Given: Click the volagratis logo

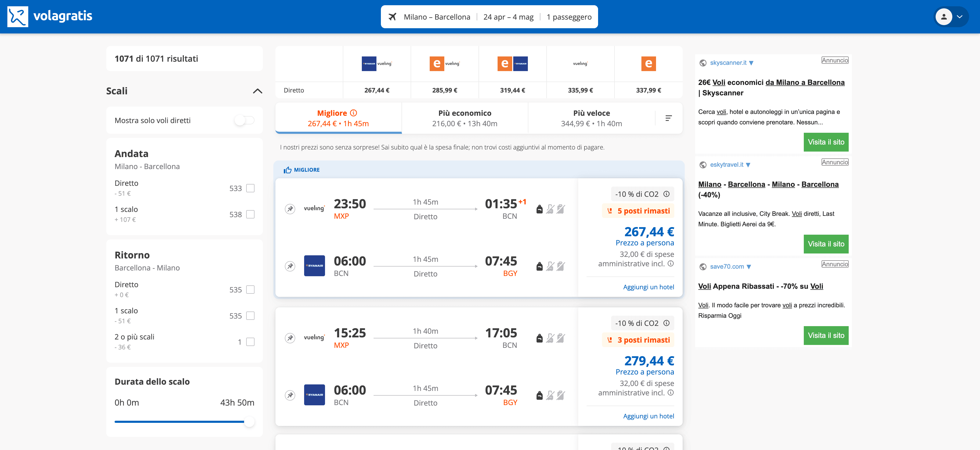Looking at the screenshot, I should pyautogui.click(x=49, y=16).
